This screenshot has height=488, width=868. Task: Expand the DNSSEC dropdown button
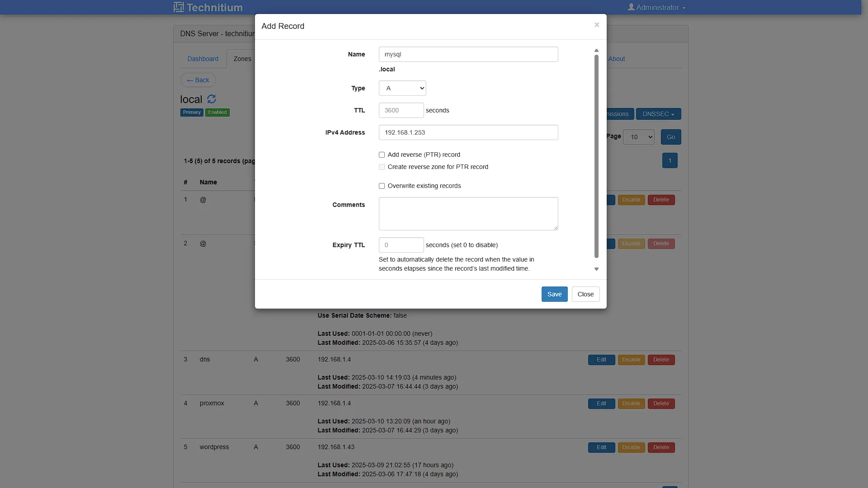(x=658, y=114)
